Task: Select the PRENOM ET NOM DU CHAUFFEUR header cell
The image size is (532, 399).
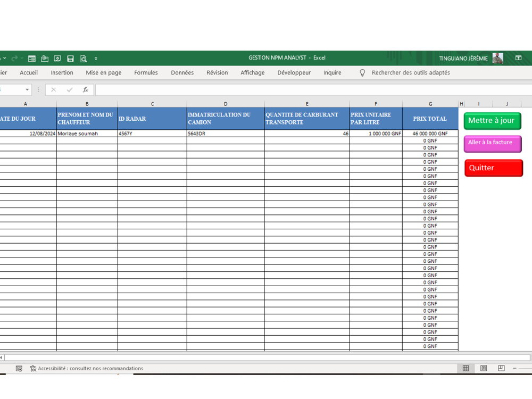Action: 87,119
